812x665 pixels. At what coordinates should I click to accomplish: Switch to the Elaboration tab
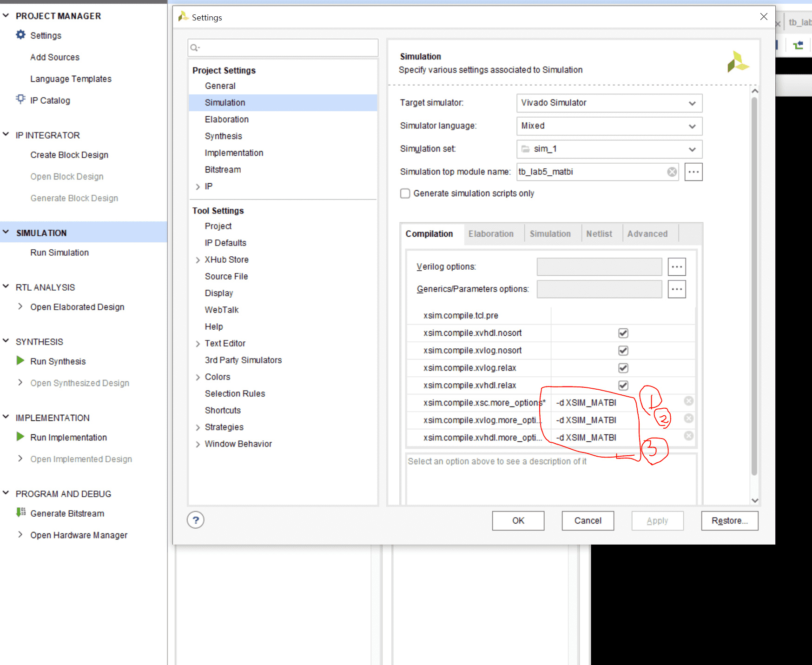click(491, 234)
